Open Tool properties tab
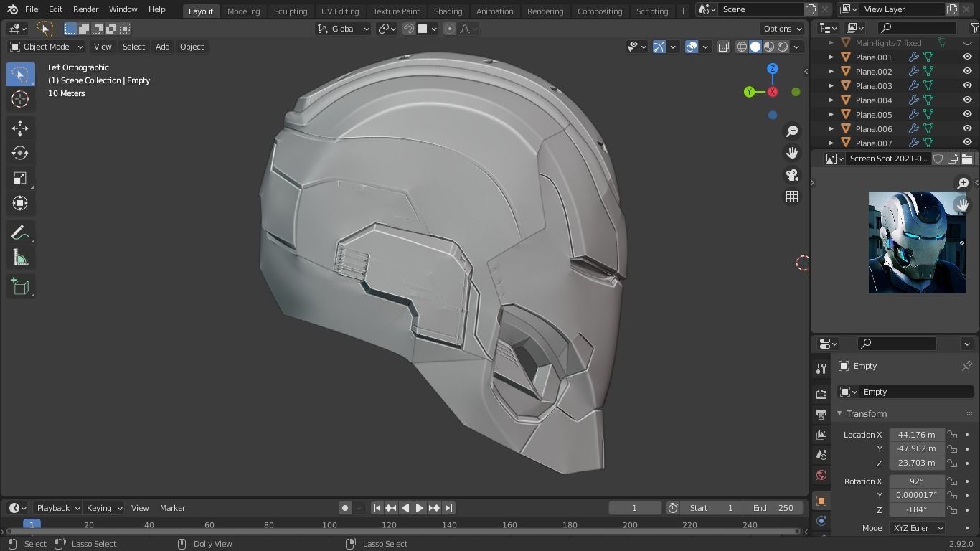Screen dimensions: 980x551 [x=821, y=369]
